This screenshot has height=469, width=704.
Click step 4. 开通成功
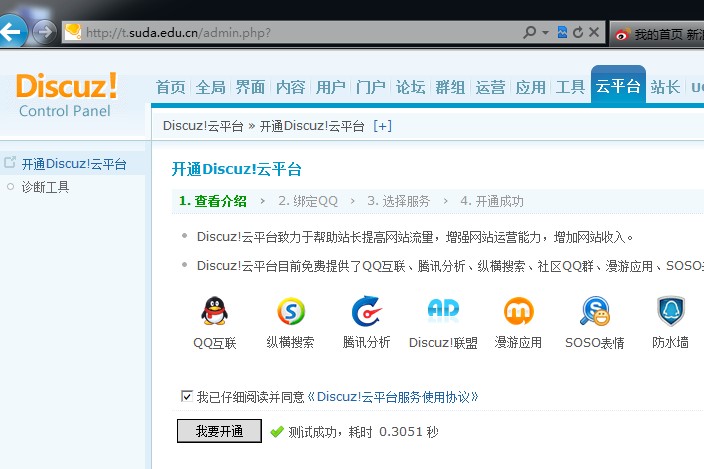pos(492,201)
